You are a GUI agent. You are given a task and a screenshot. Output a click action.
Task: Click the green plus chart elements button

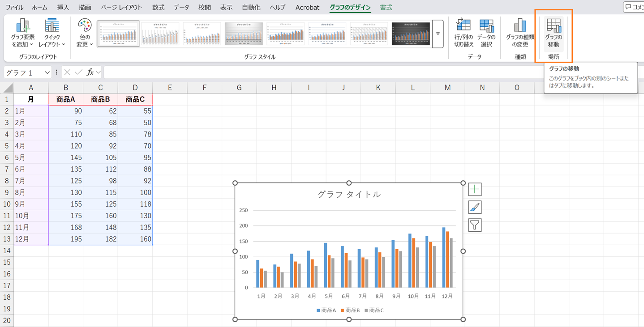(475, 190)
